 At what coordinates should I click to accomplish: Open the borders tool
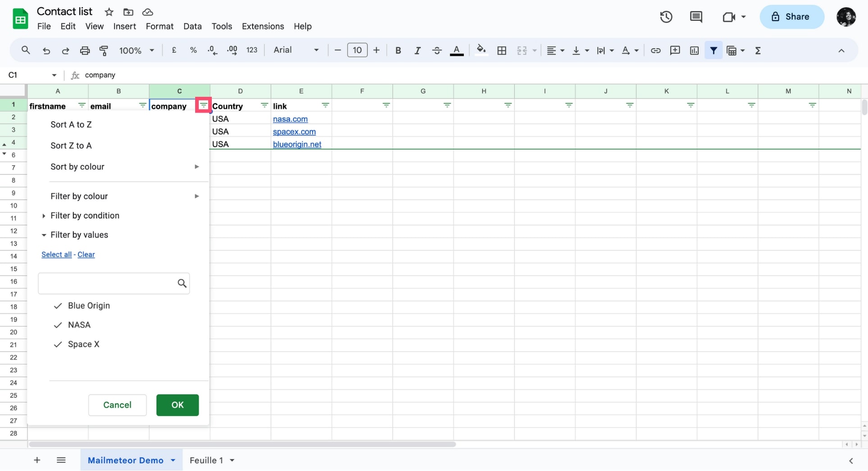click(502, 50)
